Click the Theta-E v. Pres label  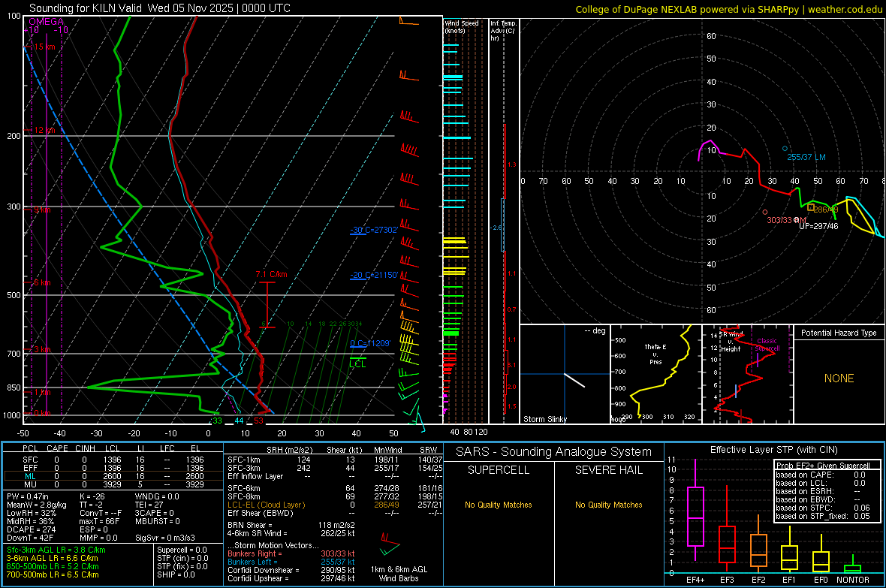[655, 354]
